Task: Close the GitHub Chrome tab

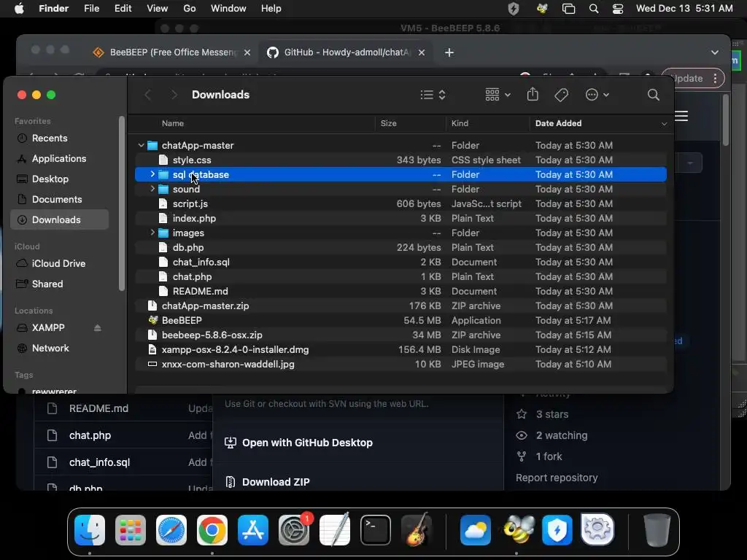Action: [x=421, y=52]
